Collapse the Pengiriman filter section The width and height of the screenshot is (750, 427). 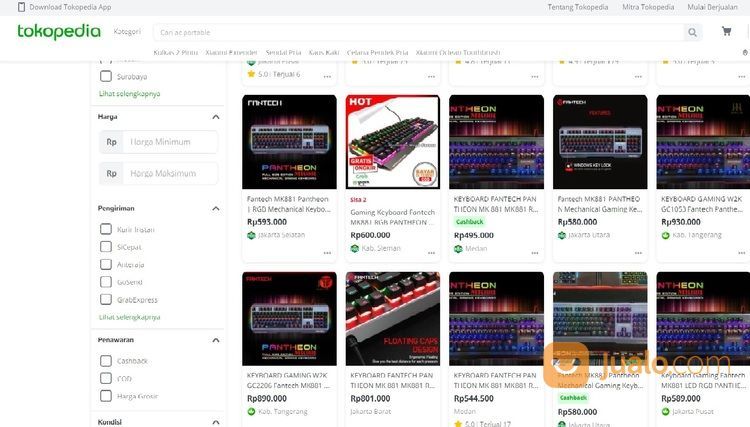tap(216, 208)
